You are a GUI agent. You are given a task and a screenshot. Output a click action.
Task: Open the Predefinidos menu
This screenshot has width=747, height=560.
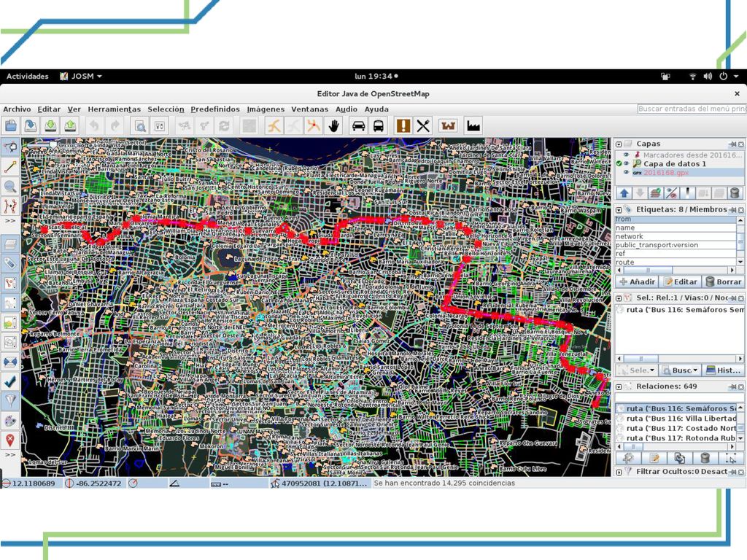click(215, 109)
